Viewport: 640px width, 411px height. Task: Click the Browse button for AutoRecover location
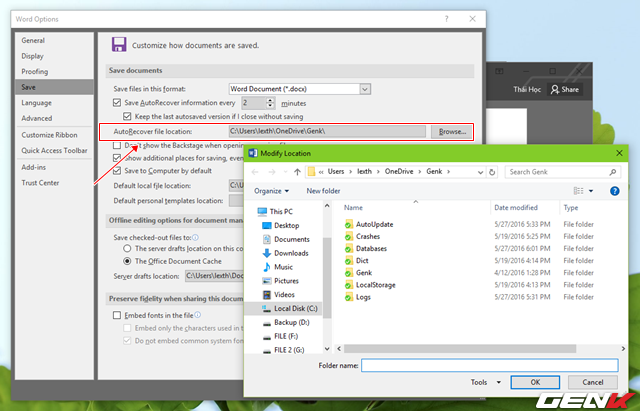[453, 132]
